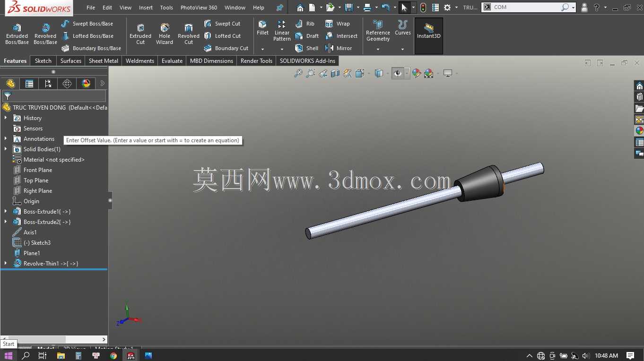Screen dimensions: 644x361
Task: Open Chrome from the taskbar
Action: [113, 355]
